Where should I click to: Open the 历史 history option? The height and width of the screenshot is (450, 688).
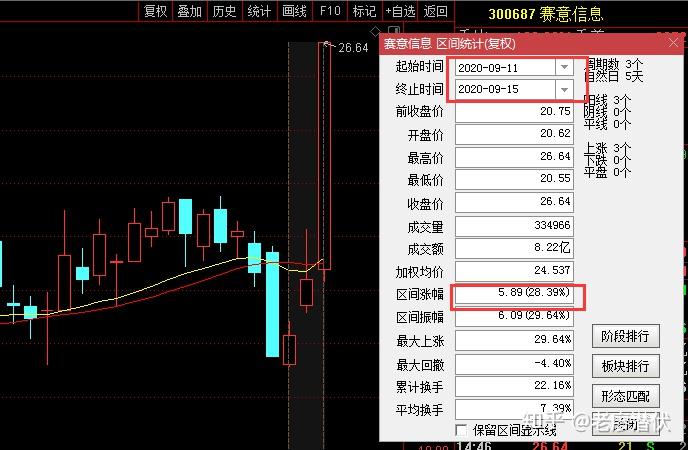pos(224,11)
